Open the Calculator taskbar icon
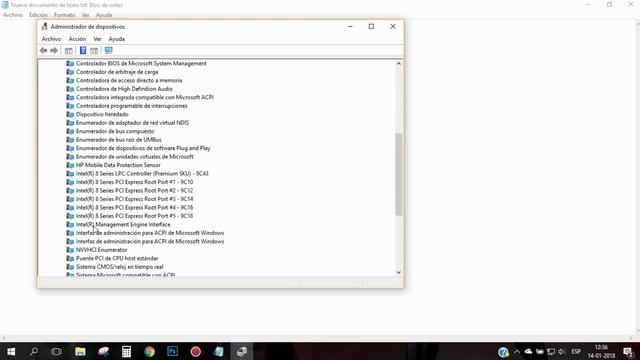The width and height of the screenshot is (640, 360). point(126,351)
